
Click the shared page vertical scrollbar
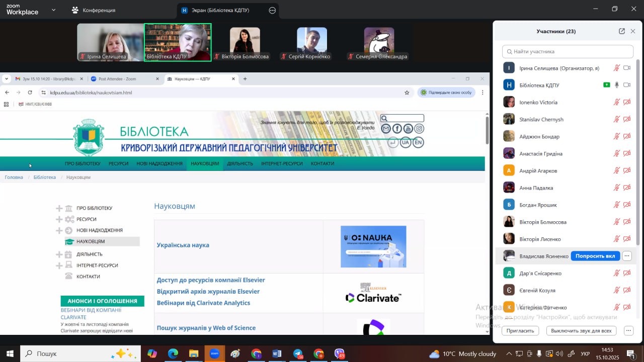(x=487, y=128)
